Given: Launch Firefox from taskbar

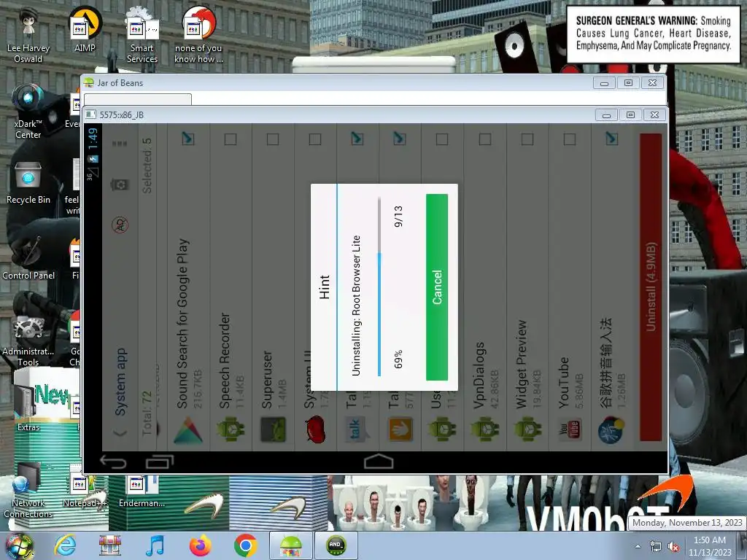Looking at the screenshot, I should tap(200, 545).
